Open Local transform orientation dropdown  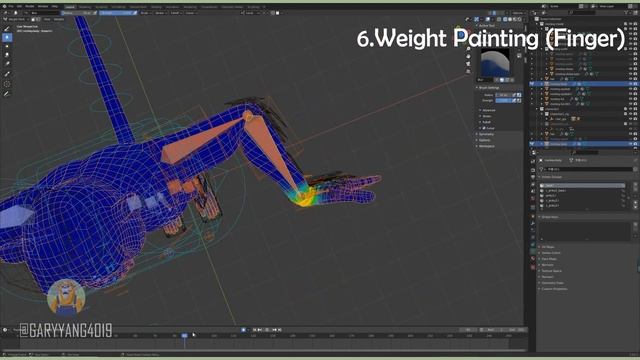tap(249, 13)
